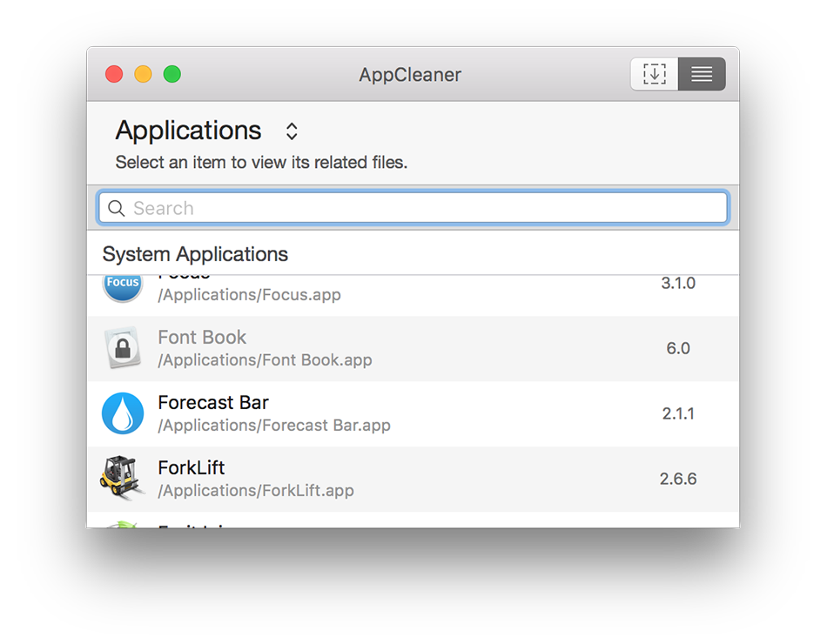Switch to the application list view
The image size is (827, 644).
(x=702, y=74)
